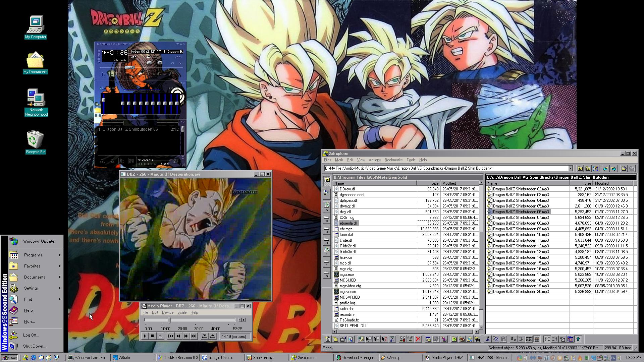The height and width of the screenshot is (362, 644).
Task: Expand the Programs submenu in Start menu
Action: coord(34,255)
